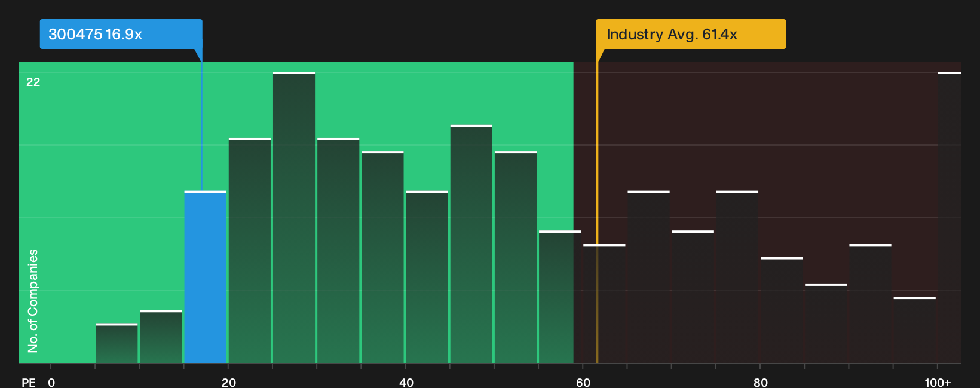Click the 100+ label on PE axis
980x388 pixels.
(938, 382)
